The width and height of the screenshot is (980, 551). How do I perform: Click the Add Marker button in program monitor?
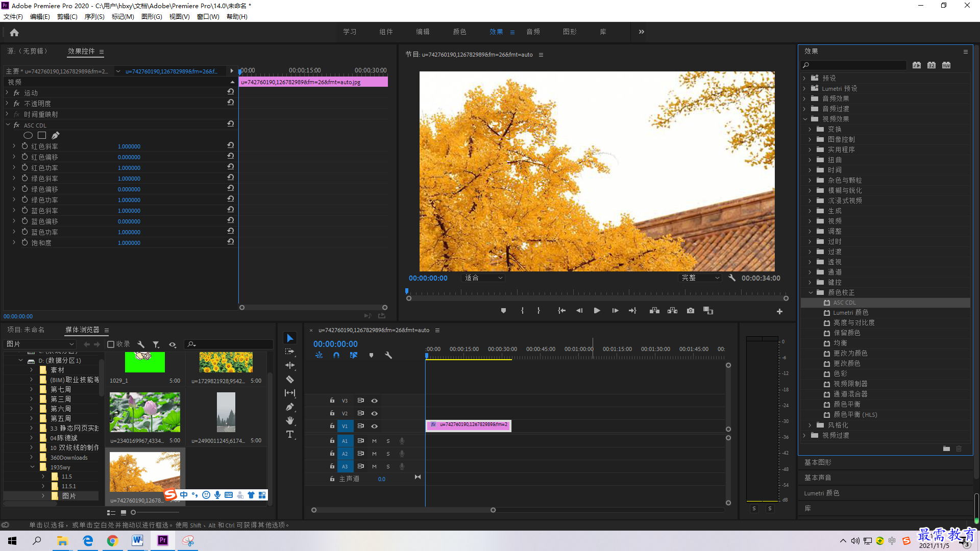click(503, 311)
